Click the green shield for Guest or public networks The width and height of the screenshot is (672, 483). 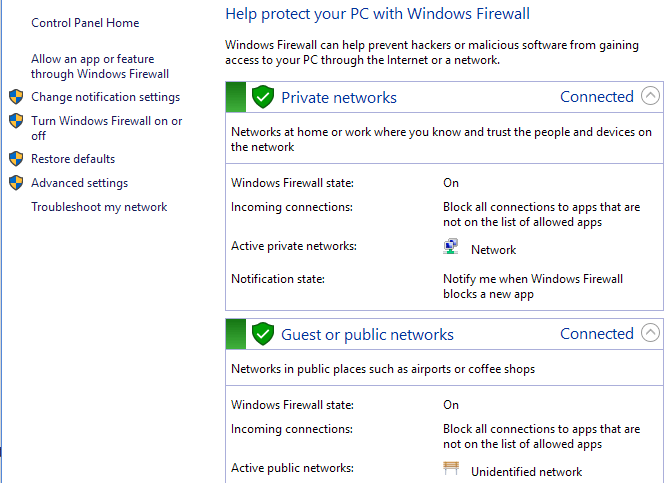[263, 334]
